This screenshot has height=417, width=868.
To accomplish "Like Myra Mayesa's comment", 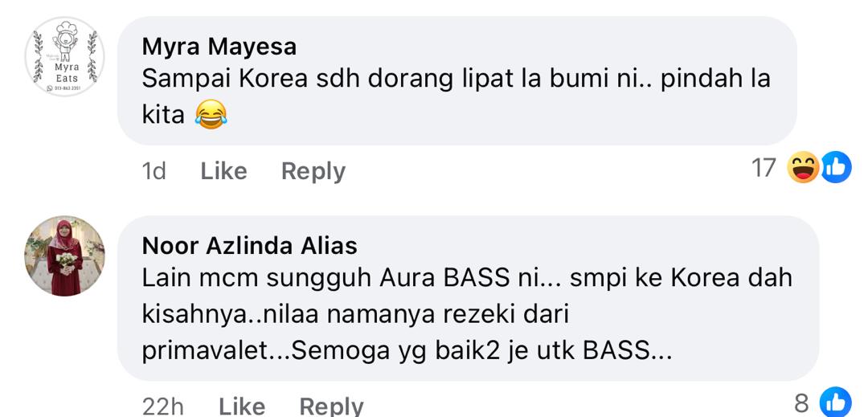I will click(223, 171).
